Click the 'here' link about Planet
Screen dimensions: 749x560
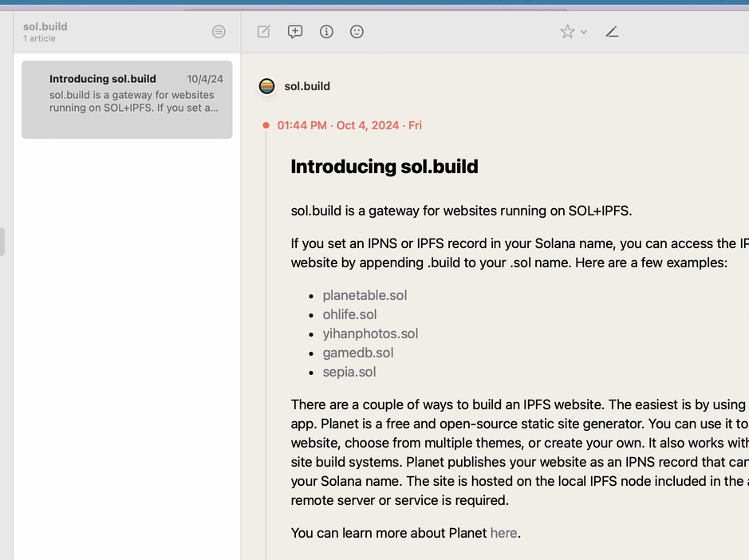503,533
